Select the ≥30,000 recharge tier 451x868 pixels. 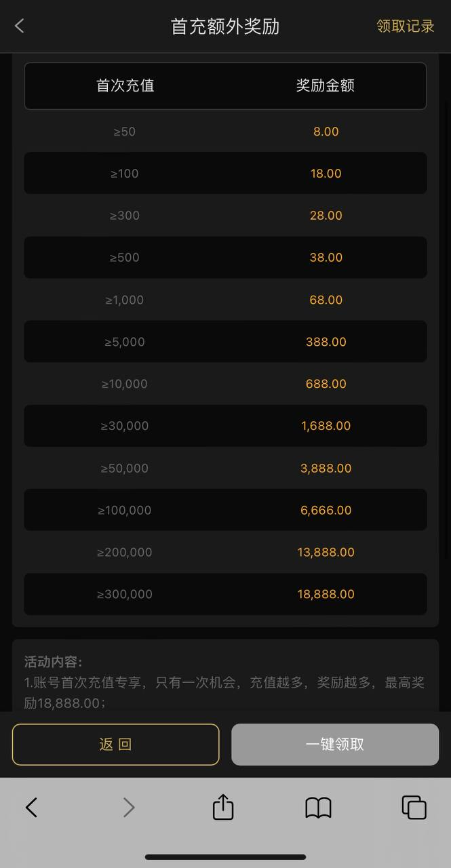pos(125,426)
